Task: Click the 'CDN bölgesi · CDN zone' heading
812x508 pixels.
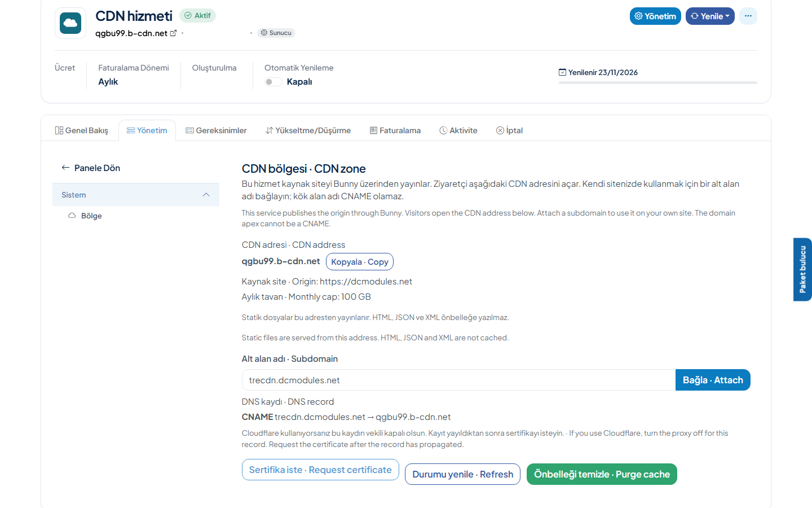Action: (304, 168)
